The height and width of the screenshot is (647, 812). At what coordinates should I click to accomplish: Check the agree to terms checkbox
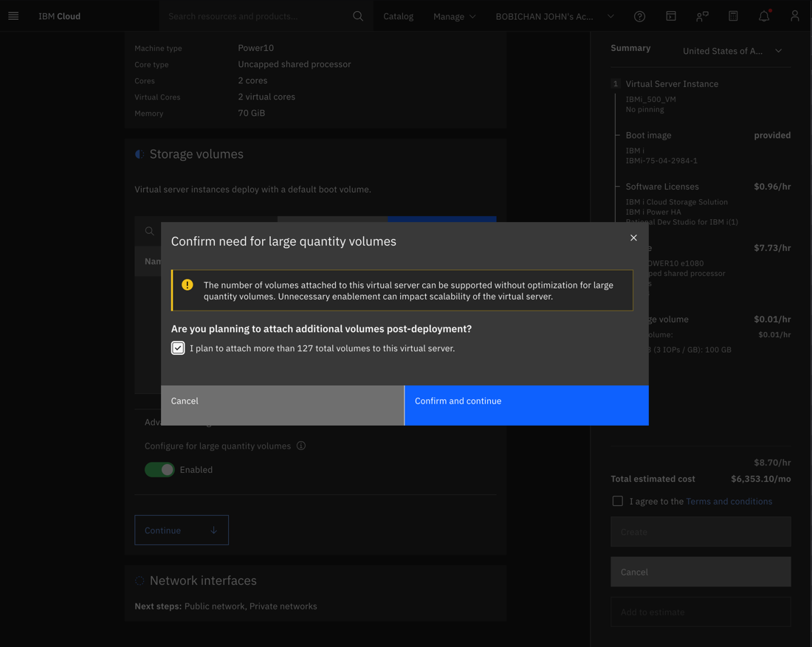point(618,501)
